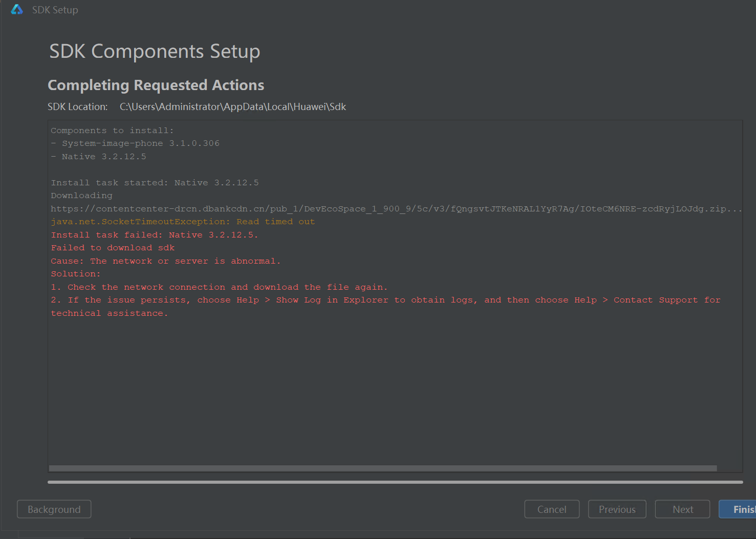Click the contentcenter-drcn download URL

pyautogui.click(x=396, y=209)
